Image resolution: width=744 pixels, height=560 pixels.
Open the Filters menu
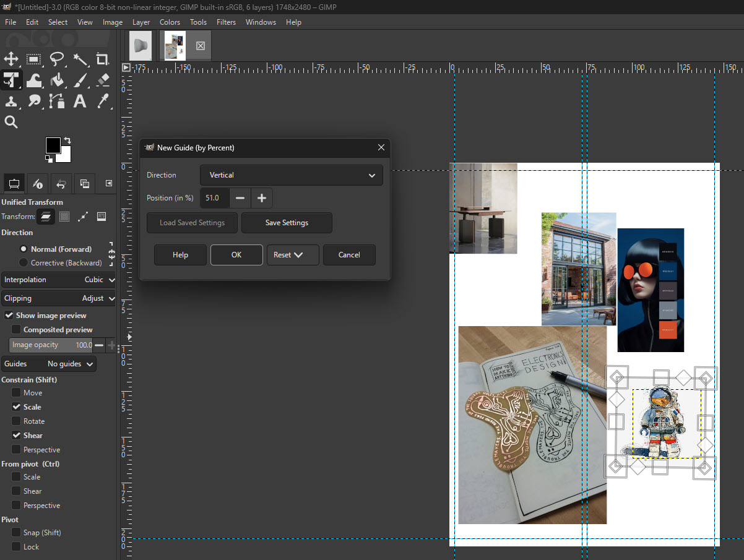pyautogui.click(x=226, y=22)
